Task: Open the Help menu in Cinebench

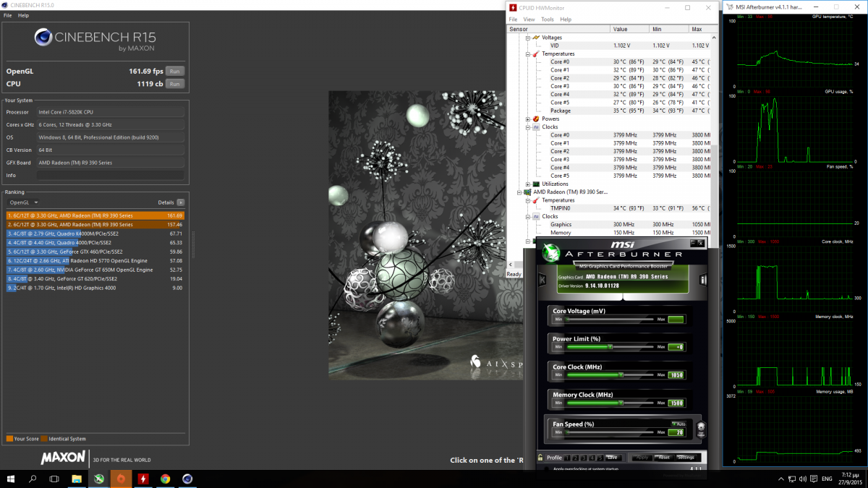Action: pos(24,15)
